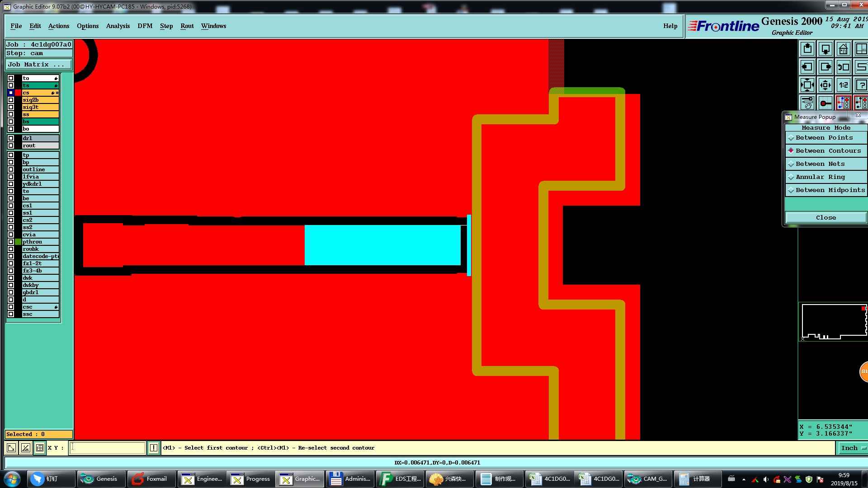Toggle the checkbox for layer sig2b
Image resolution: width=868 pixels, height=488 pixels.
coord(11,100)
